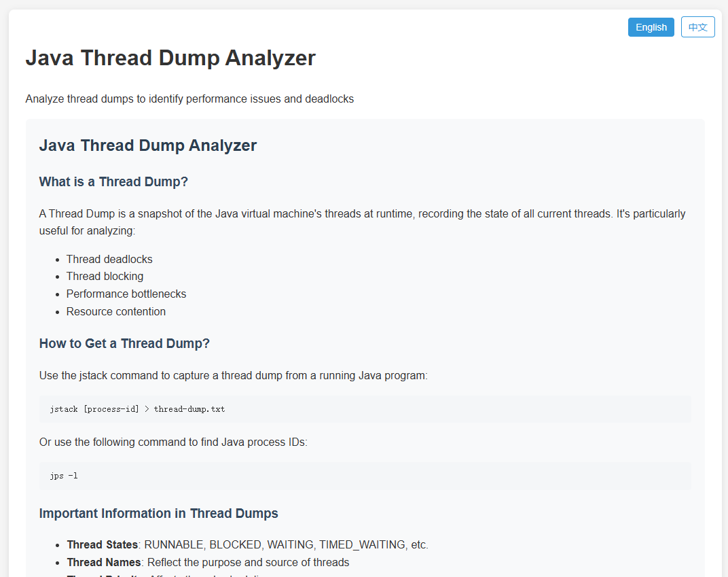Click the "What is a Thread Dump?" heading

113,181
